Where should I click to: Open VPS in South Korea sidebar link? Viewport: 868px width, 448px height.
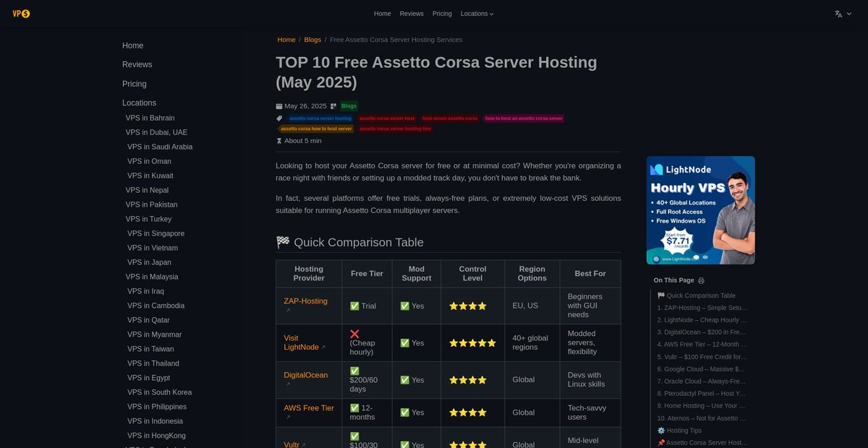click(x=159, y=392)
